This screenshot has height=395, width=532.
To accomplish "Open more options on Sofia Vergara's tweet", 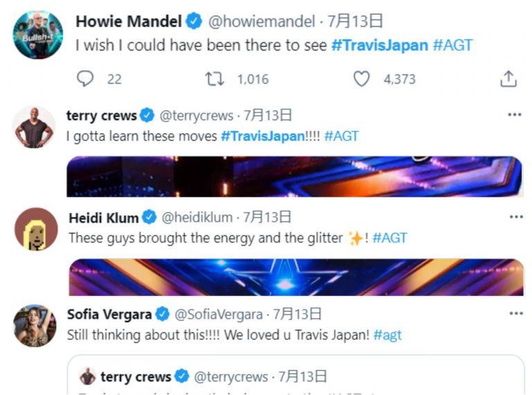I will [x=515, y=314].
